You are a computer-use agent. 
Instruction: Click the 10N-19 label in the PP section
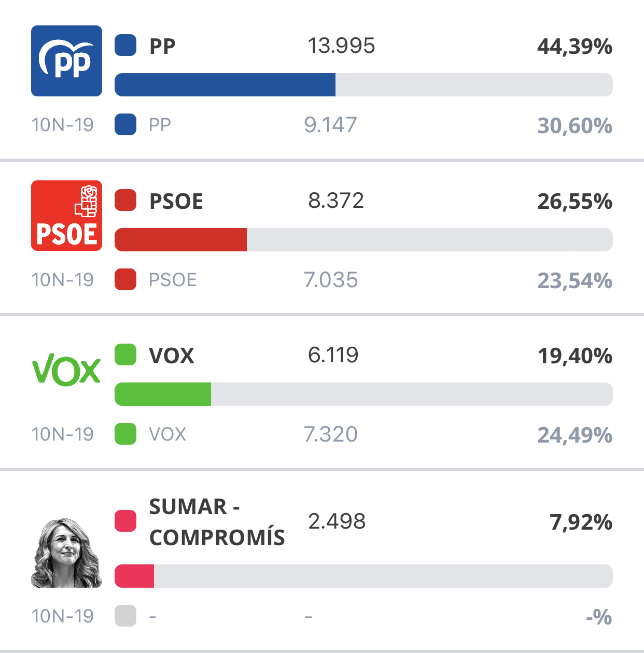(x=63, y=125)
